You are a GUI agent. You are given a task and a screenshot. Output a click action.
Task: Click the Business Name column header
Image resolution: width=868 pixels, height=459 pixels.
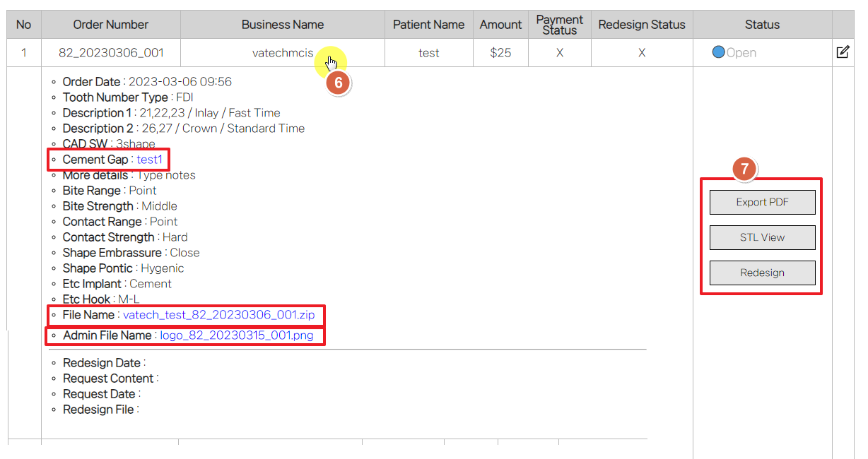tap(282, 25)
